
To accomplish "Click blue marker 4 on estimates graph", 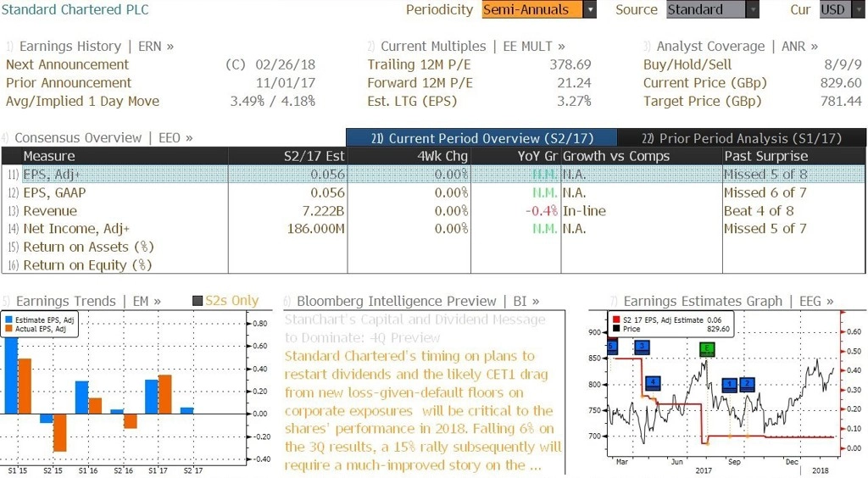I will [653, 382].
